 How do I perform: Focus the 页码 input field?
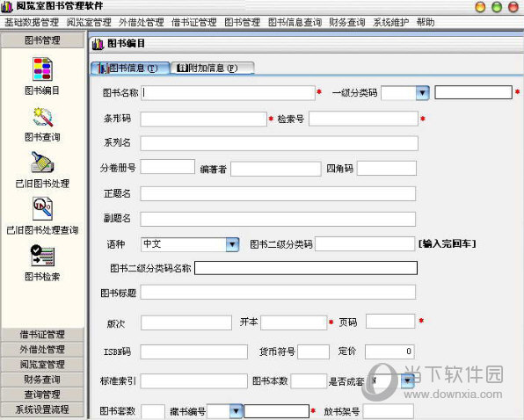[x=390, y=322]
